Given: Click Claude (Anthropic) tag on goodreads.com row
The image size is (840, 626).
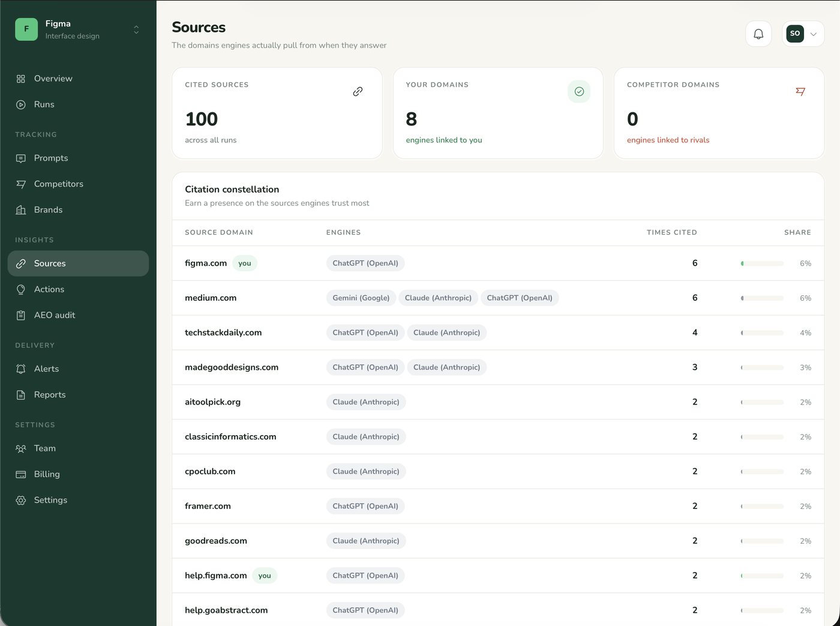Looking at the screenshot, I should coord(366,541).
